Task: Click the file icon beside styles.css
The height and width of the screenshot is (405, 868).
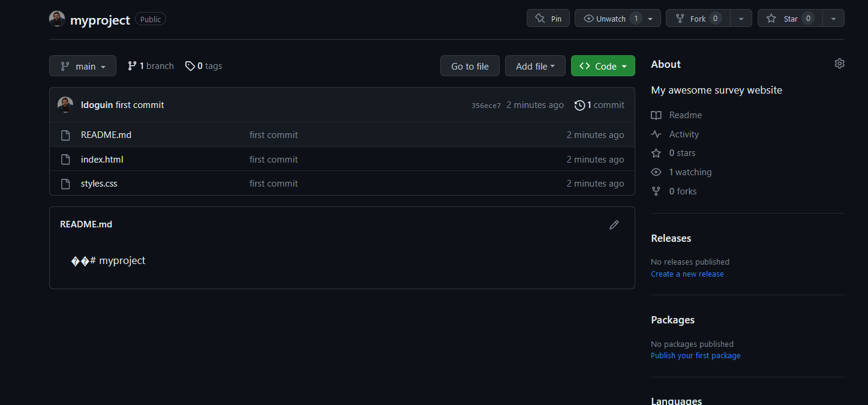Action: (66, 184)
